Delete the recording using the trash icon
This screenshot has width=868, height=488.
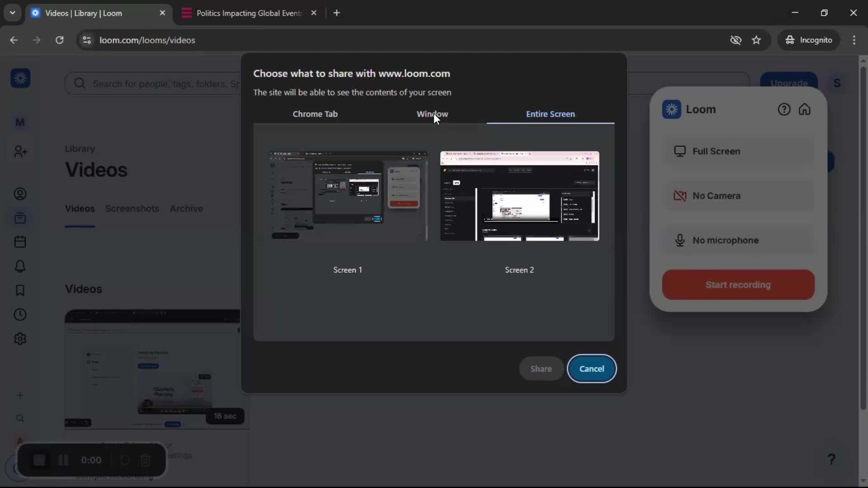[145, 460]
